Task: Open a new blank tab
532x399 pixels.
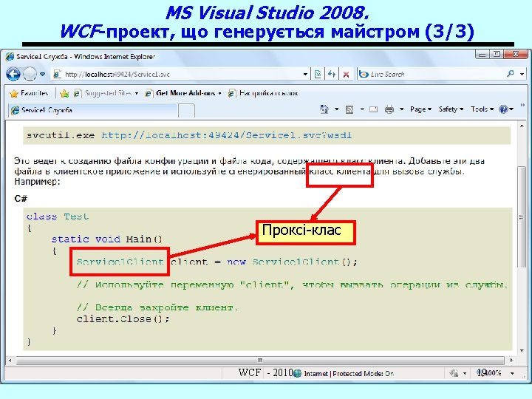Action: pos(186,111)
